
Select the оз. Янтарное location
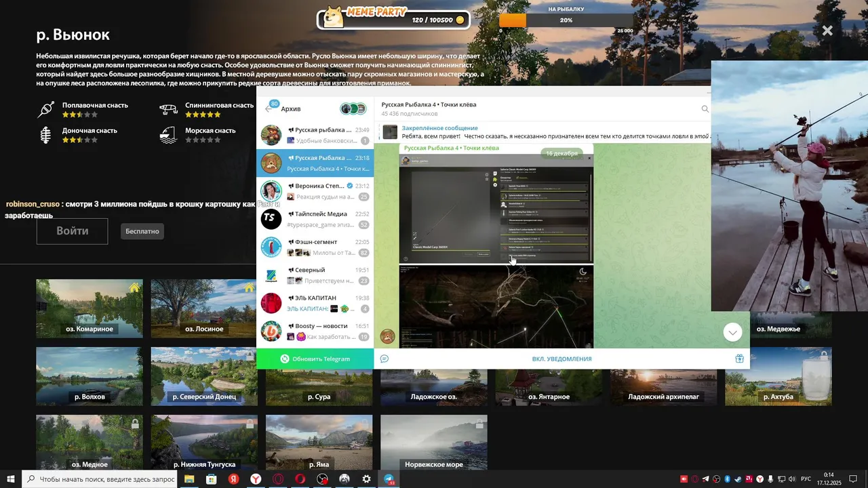(x=549, y=388)
